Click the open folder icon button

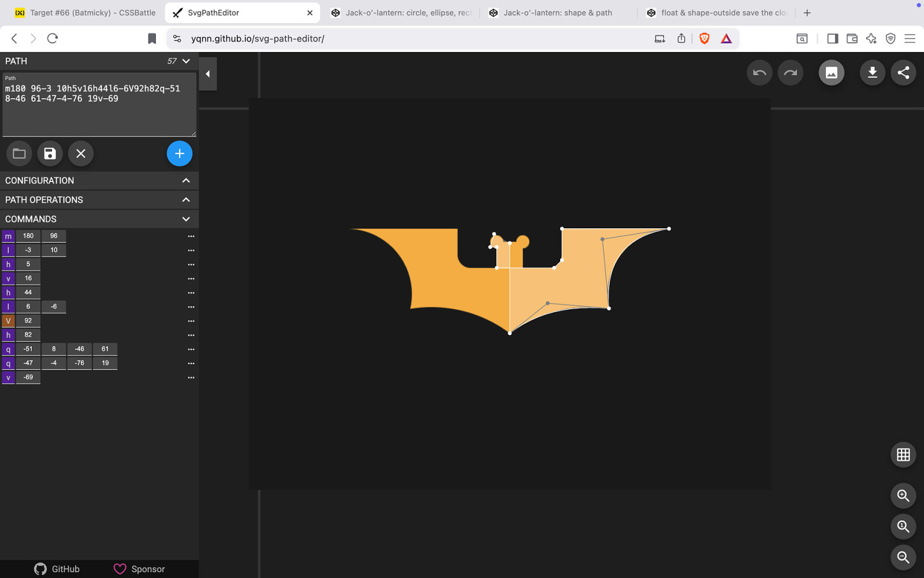[x=19, y=154]
